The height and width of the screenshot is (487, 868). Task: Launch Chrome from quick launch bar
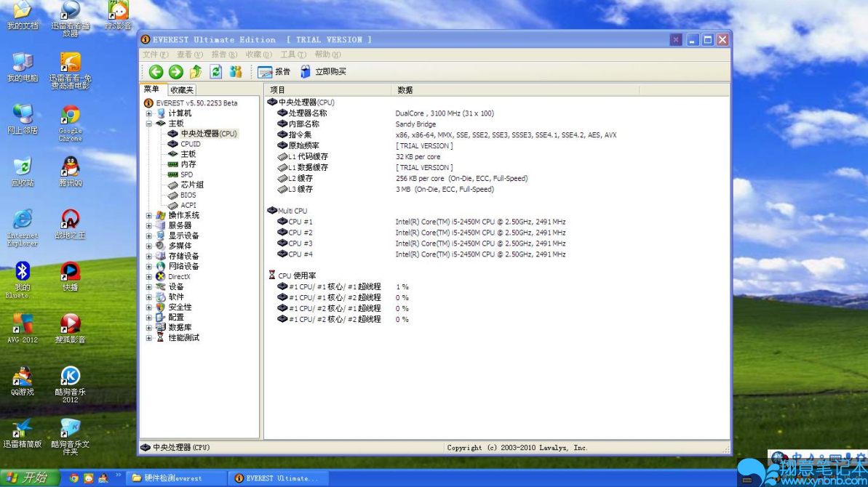click(73, 478)
